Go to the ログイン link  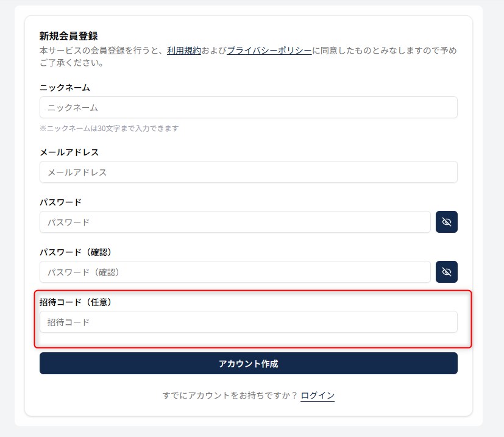point(318,396)
